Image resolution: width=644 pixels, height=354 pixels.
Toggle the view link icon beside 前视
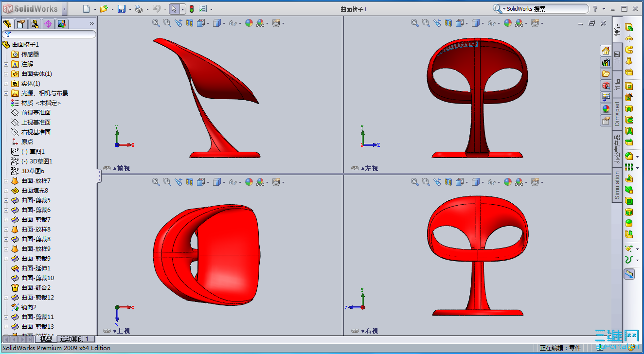107,168
